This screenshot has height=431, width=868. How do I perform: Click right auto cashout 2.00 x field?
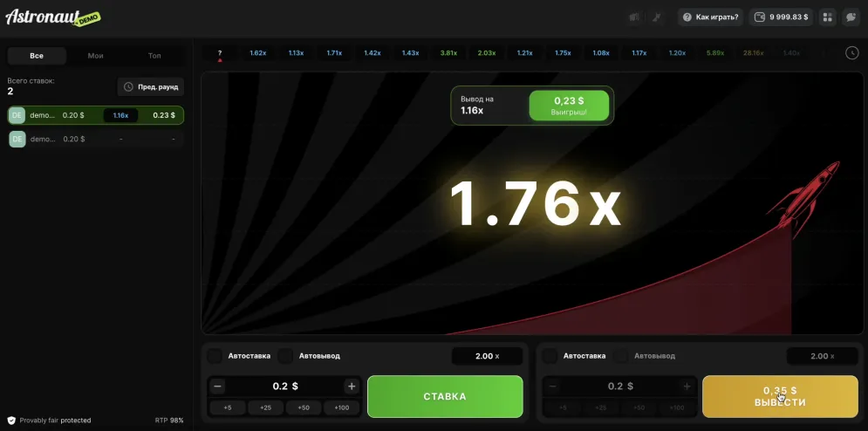(x=822, y=356)
